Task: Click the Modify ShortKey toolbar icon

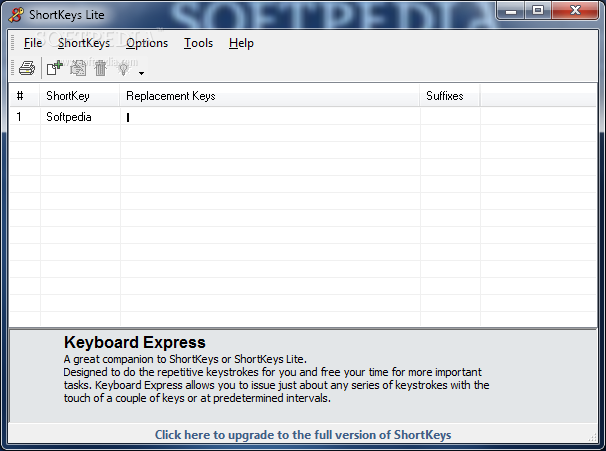Action: point(78,68)
